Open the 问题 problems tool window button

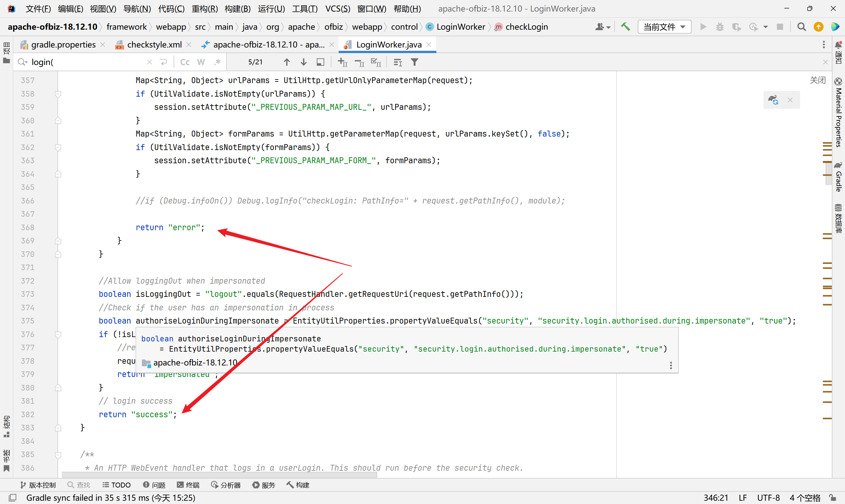(154, 485)
